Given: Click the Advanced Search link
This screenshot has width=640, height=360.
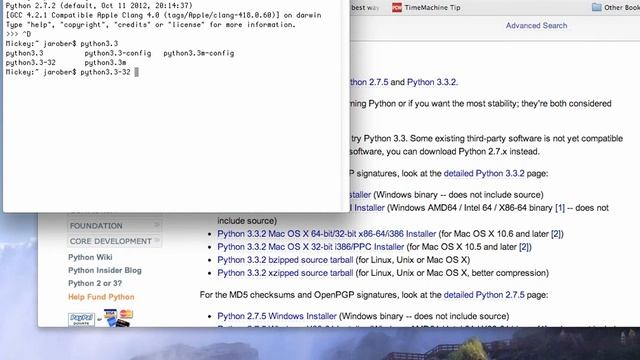Looking at the screenshot, I should tap(536, 25).
